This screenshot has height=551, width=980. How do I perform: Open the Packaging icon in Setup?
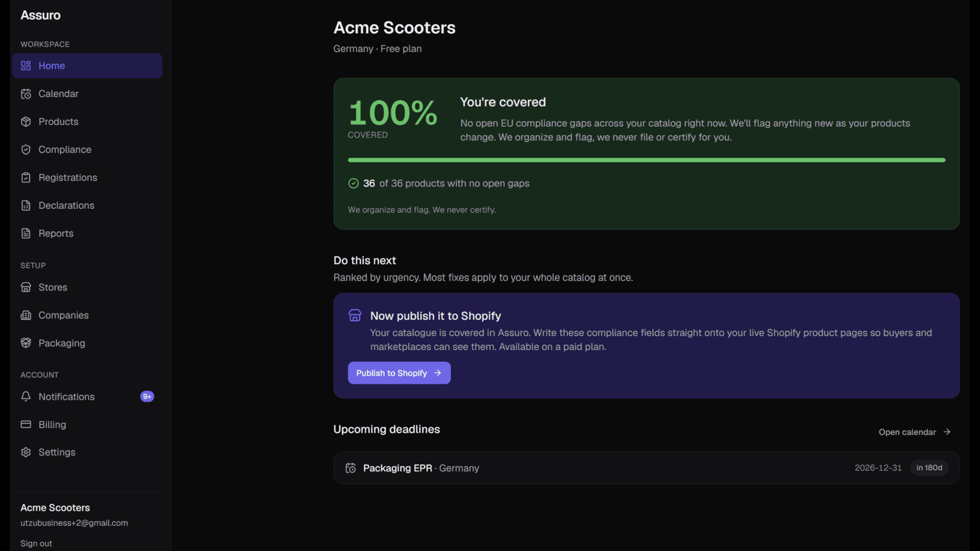pyautogui.click(x=26, y=343)
